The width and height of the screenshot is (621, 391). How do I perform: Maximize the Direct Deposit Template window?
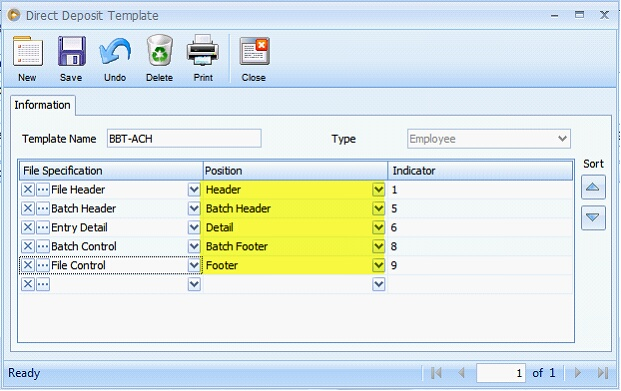[579, 15]
